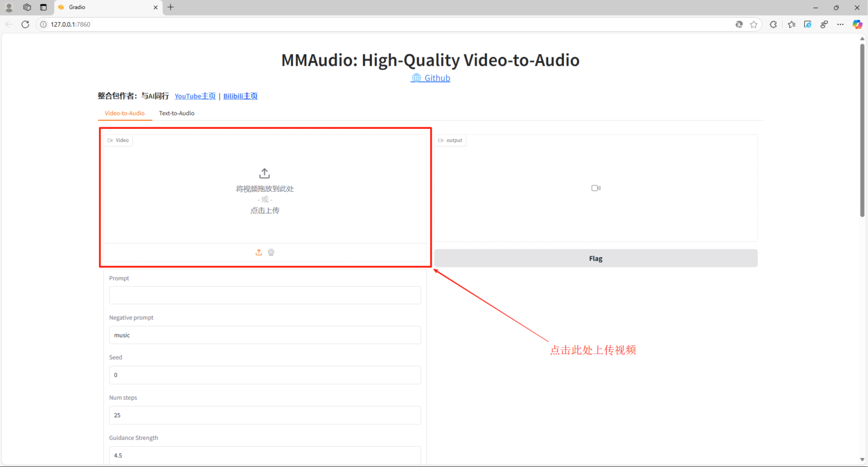
Task: Open browser Extensions puzzle icon
Action: [x=773, y=24]
